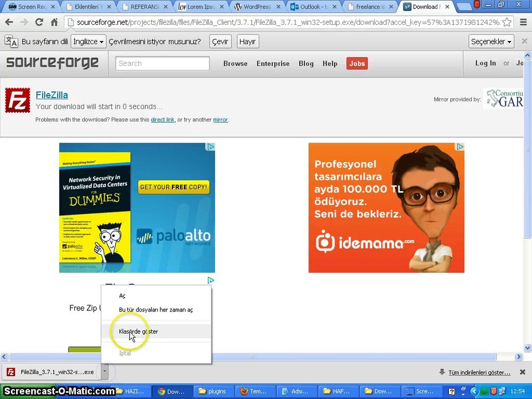Click 'Tüm indirilenleri göster...' link

coord(479,372)
